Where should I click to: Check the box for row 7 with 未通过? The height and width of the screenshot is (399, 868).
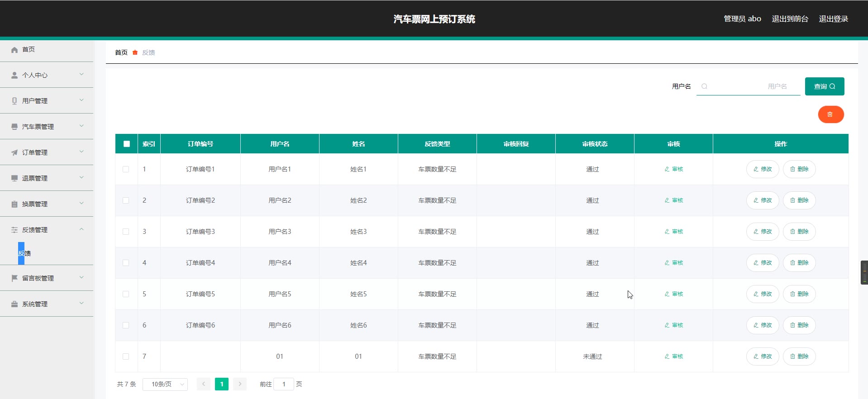pos(126,356)
